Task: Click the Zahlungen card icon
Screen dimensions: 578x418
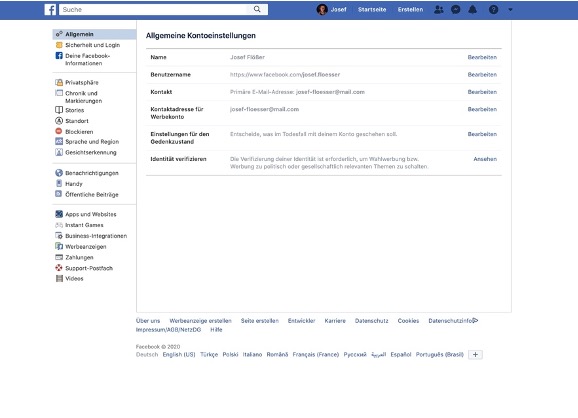Action: [x=59, y=257]
